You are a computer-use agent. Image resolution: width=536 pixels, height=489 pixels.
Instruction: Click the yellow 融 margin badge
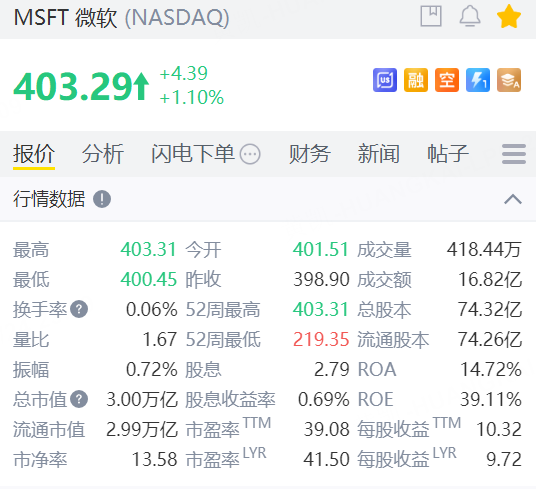click(416, 80)
